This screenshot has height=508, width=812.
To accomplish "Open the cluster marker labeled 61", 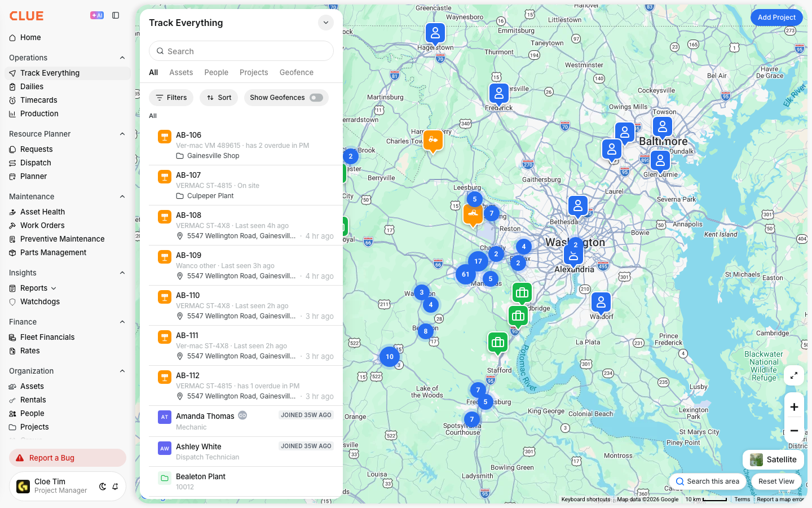I will (x=466, y=274).
